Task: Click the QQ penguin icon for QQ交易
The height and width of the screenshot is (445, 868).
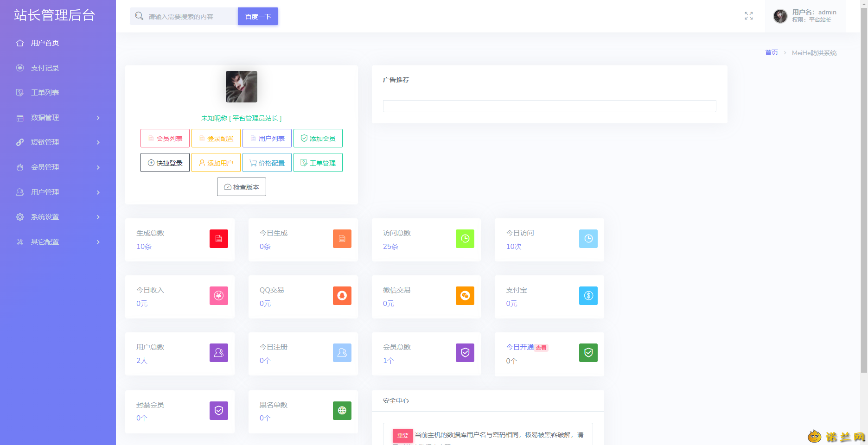Action: click(x=342, y=296)
